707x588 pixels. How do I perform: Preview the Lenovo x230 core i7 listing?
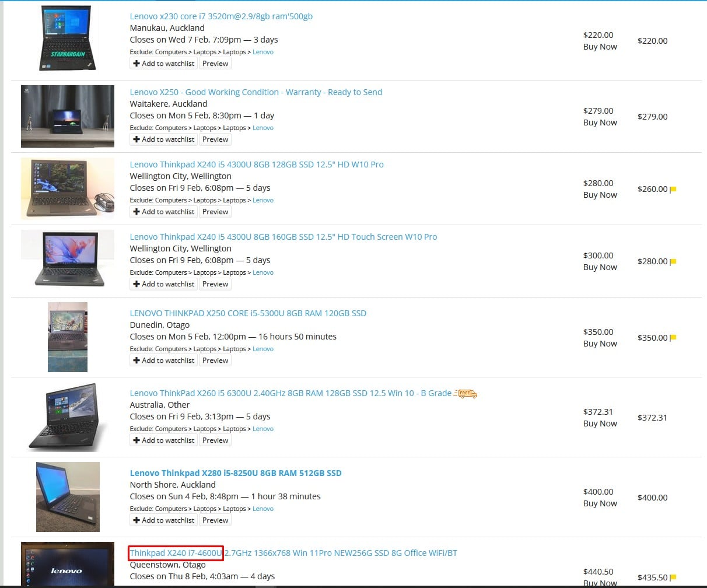215,64
